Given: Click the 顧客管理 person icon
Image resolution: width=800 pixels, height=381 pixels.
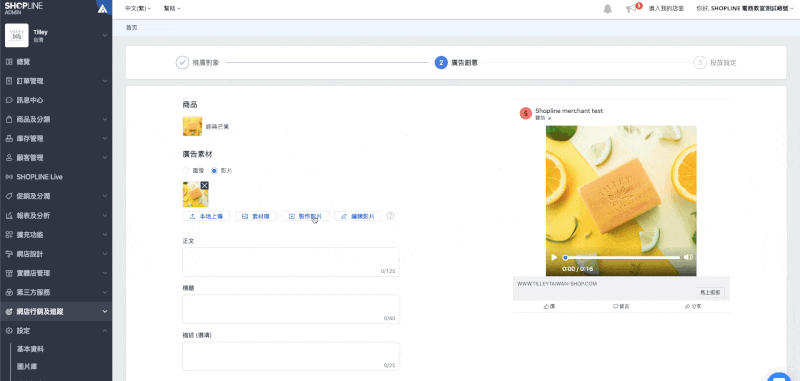Looking at the screenshot, I should pos(9,158).
